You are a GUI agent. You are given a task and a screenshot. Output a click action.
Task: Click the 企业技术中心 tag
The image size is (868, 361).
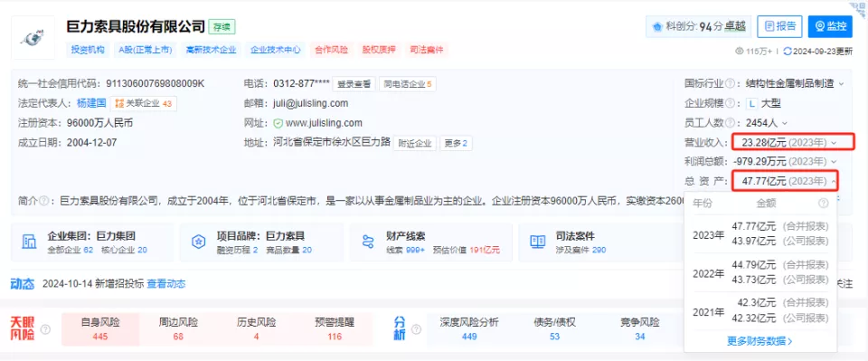coord(275,49)
